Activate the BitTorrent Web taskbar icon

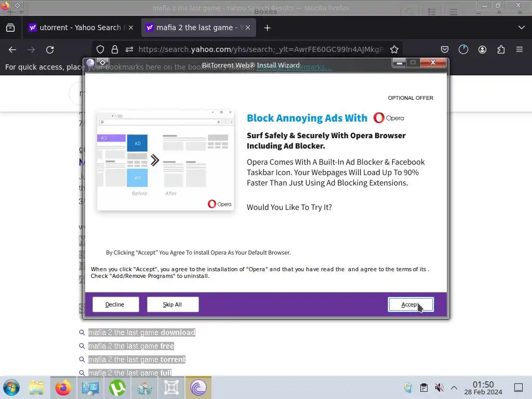pos(198,388)
